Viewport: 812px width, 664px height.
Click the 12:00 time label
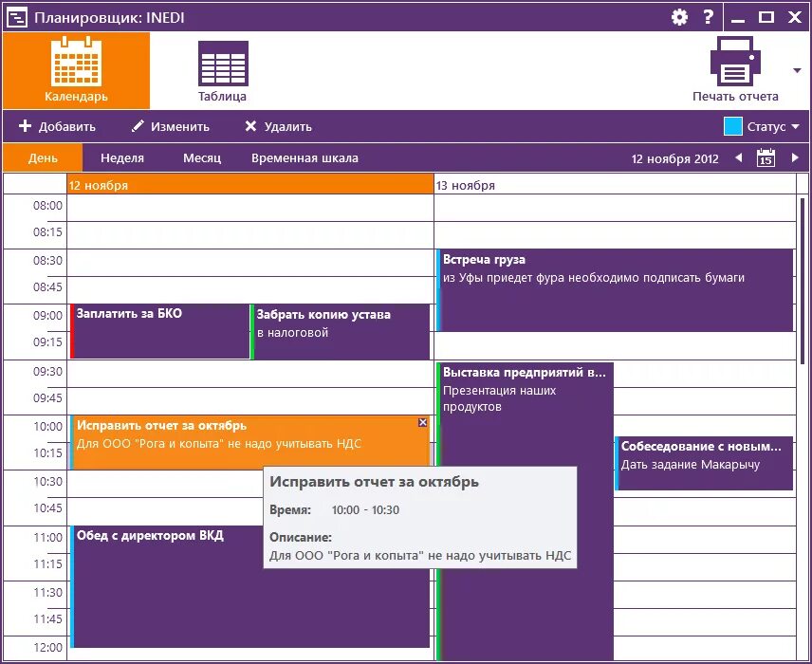(47, 648)
